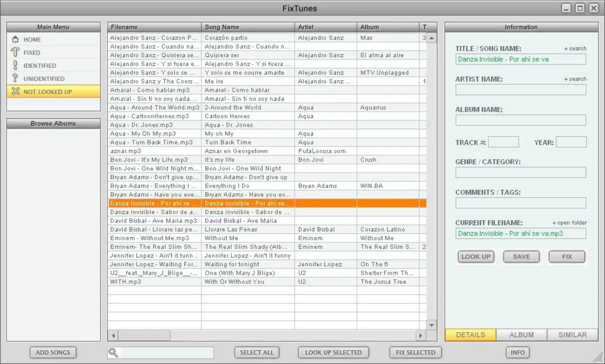Viewport: 605px width, 364px height.
Task: Sort by the Album column header
Action: [388, 27]
